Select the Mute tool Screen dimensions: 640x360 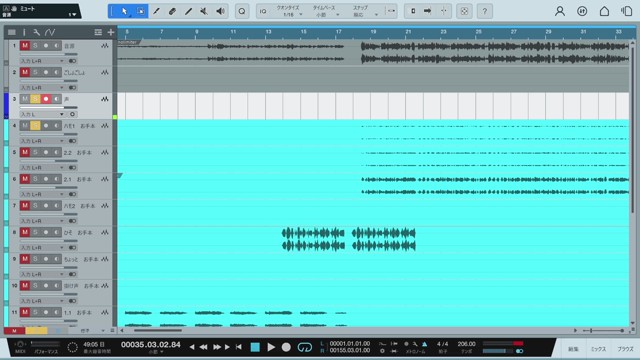(204, 11)
